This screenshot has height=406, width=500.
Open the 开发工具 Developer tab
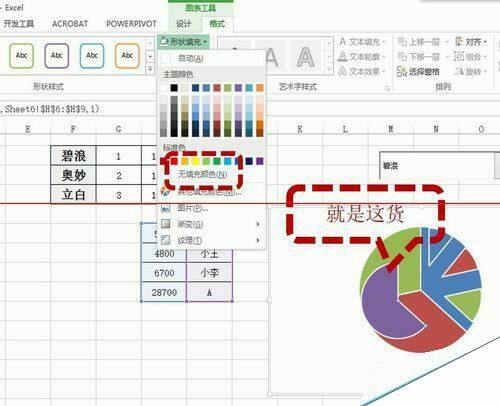19,24
